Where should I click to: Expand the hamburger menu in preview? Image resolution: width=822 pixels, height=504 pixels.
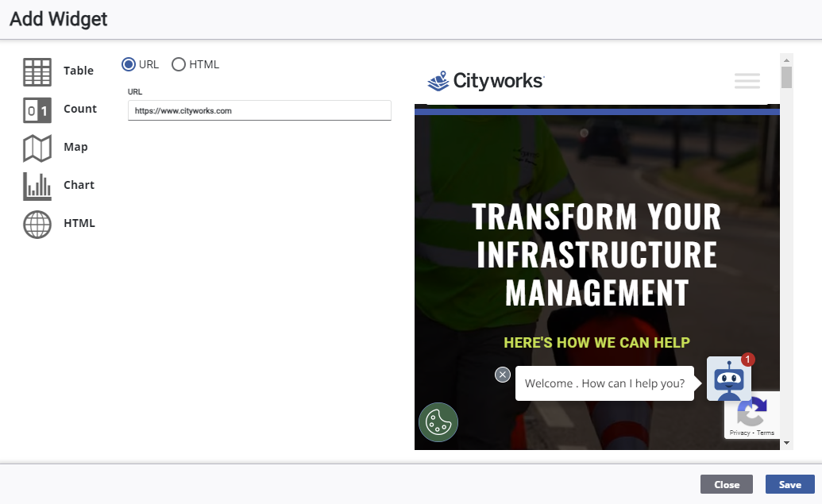747,81
